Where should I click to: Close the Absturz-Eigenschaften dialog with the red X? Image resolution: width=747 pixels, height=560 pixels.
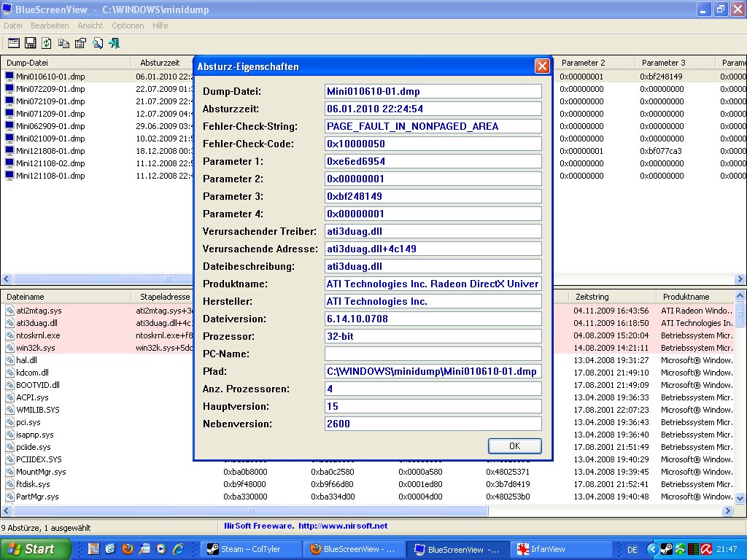coord(542,66)
